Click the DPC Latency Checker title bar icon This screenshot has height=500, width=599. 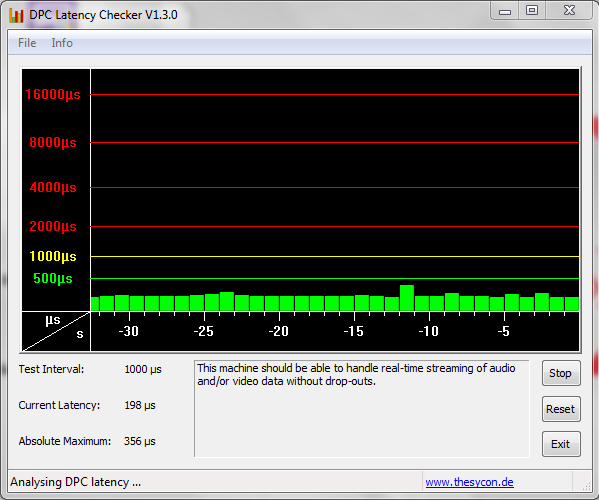[x=16, y=15]
